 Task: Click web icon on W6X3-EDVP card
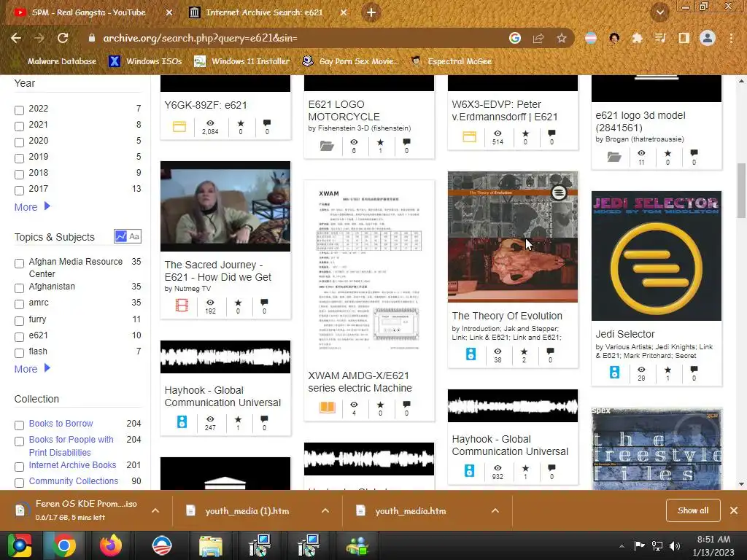point(469,137)
